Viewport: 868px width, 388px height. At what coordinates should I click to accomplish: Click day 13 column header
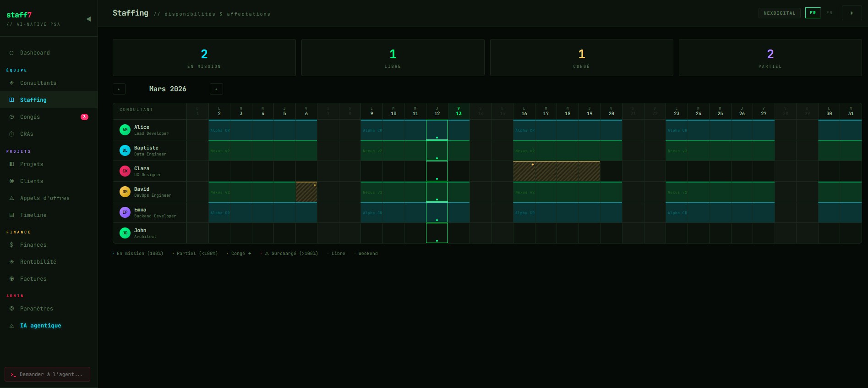(459, 111)
